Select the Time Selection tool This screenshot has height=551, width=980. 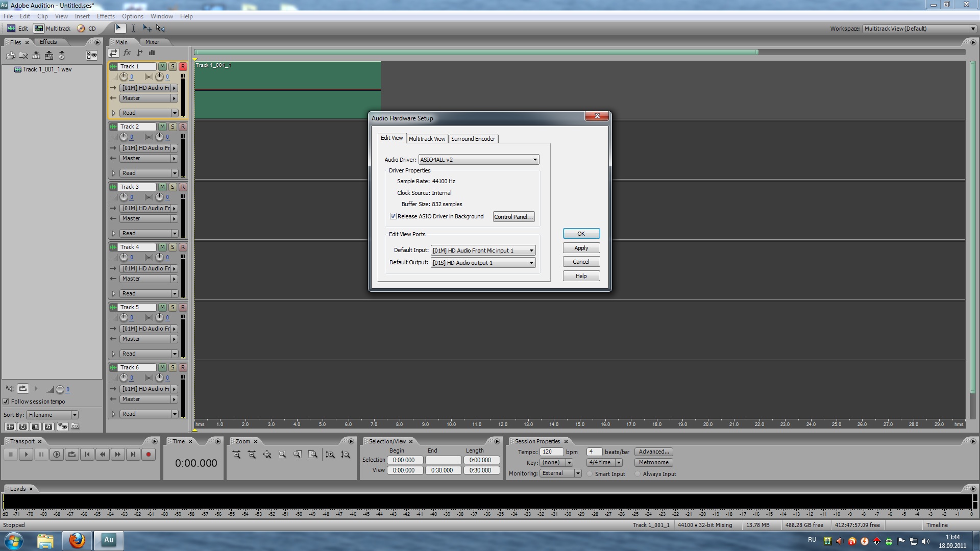tap(133, 29)
